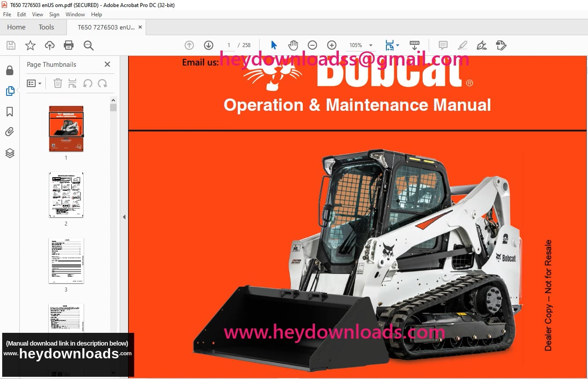This screenshot has width=588, height=379.
Task: Switch to the Tools tab
Action: pos(46,27)
